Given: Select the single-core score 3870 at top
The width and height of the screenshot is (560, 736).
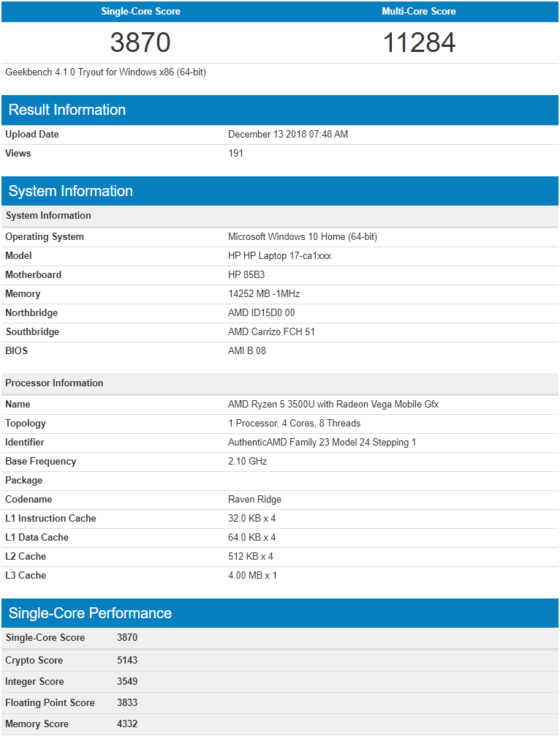Looking at the screenshot, I should (140, 42).
